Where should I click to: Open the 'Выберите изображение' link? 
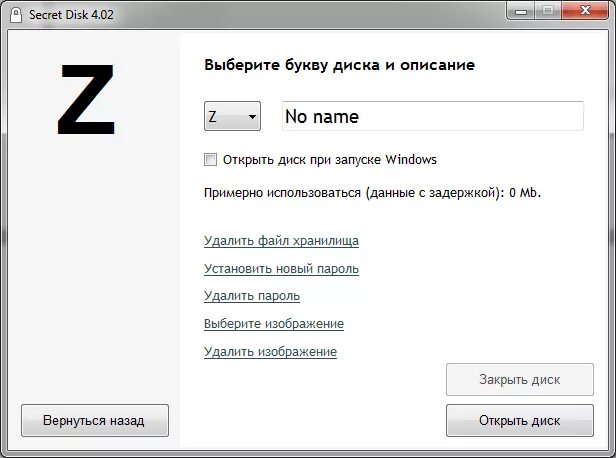click(273, 324)
